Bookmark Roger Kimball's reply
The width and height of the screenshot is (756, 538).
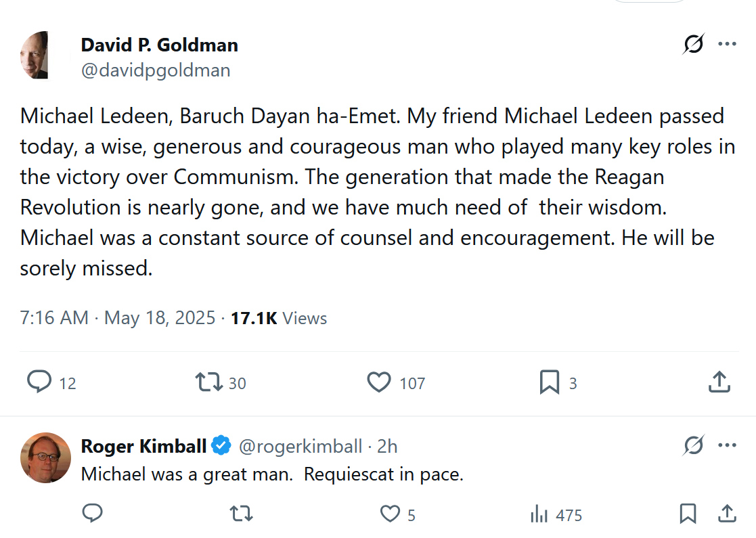point(688,514)
